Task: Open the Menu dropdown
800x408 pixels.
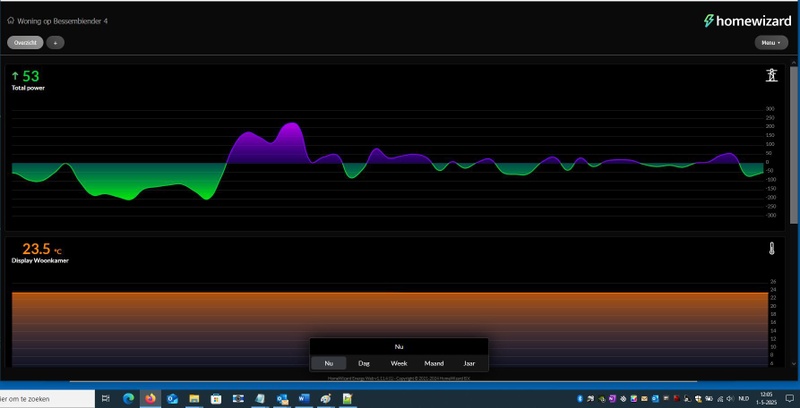Action: pyautogui.click(x=771, y=42)
